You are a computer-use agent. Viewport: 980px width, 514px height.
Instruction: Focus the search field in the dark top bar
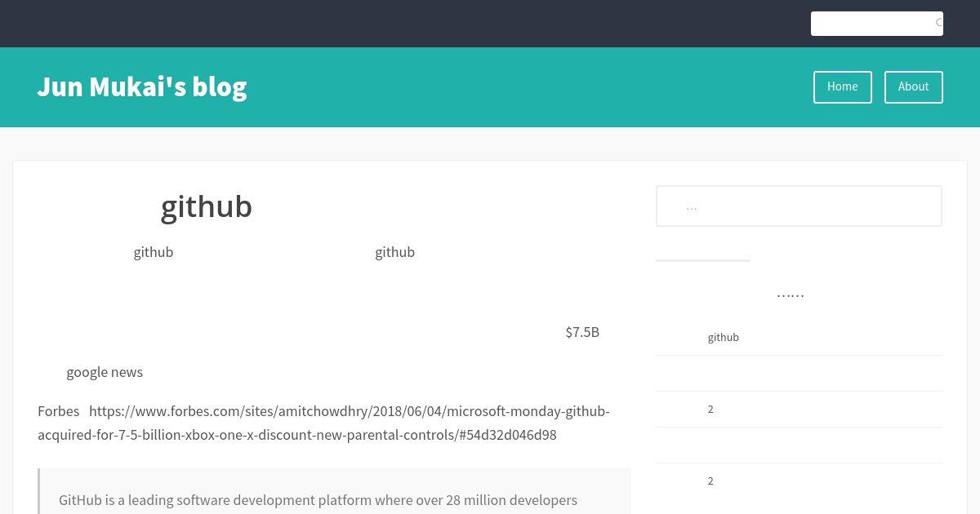point(876,24)
